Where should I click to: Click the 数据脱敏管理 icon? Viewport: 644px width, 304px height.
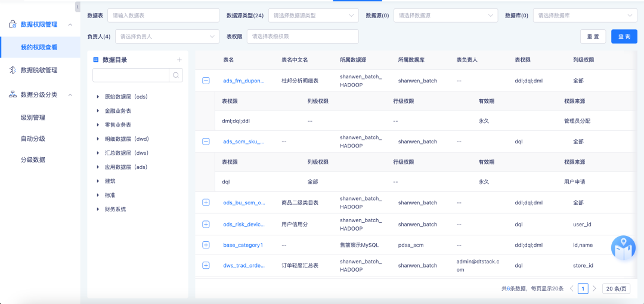13,70
